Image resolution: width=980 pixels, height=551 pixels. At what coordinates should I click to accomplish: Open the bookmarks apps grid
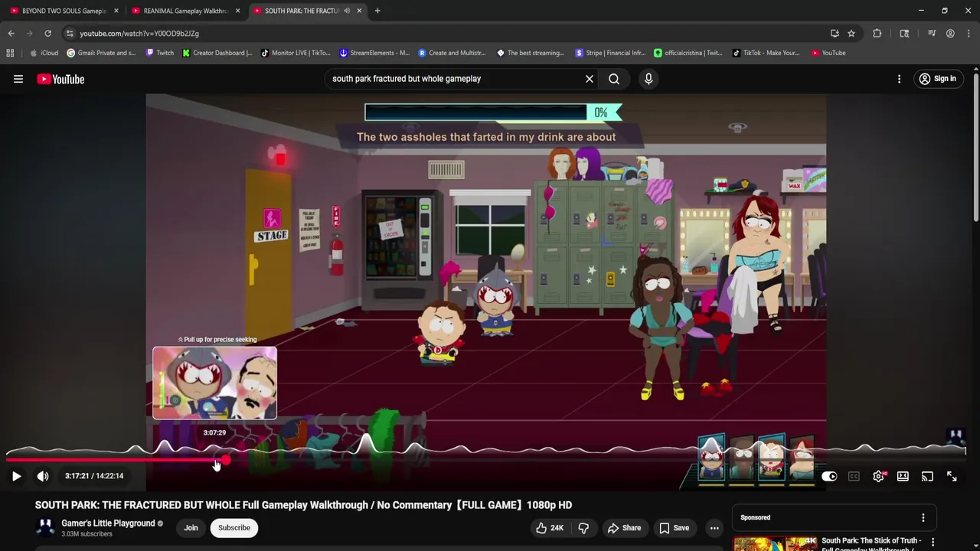click(10, 53)
